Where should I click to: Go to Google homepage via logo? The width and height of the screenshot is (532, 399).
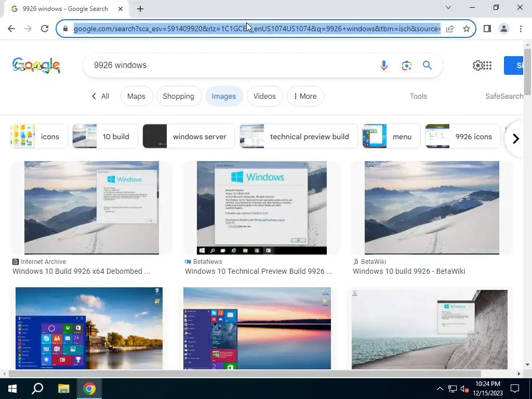(36, 65)
